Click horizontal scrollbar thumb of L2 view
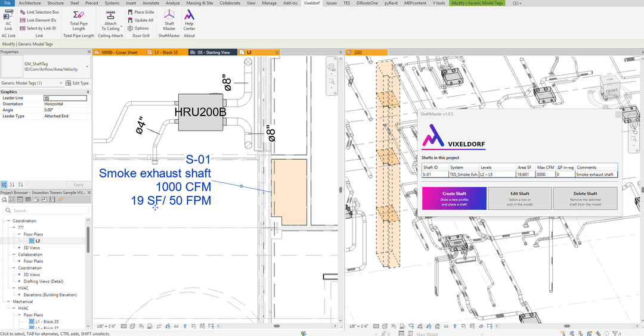The width and height of the screenshot is (644, 336). (x=277, y=326)
